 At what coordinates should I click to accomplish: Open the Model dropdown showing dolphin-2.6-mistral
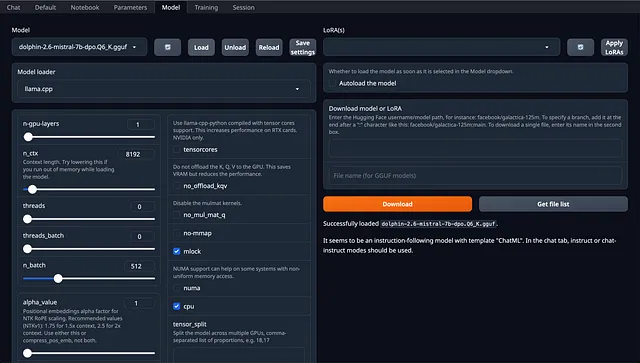[79, 47]
